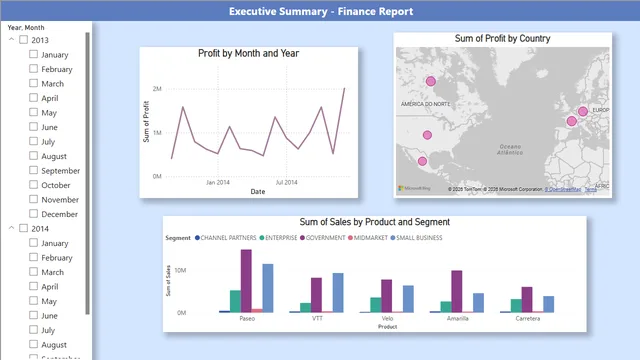The image size is (640, 360).
Task: Check February under 2014
Action: point(33,257)
